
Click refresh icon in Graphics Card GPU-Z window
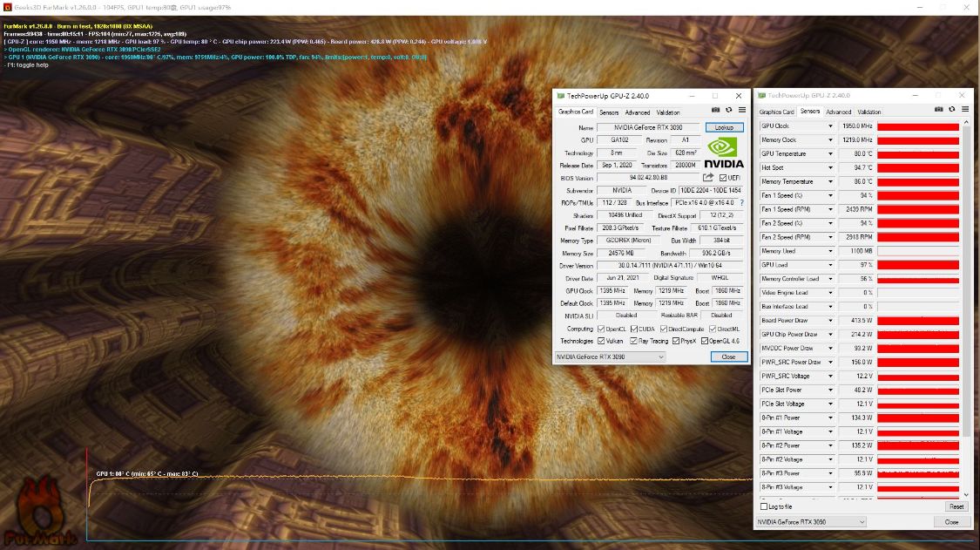[x=729, y=110]
